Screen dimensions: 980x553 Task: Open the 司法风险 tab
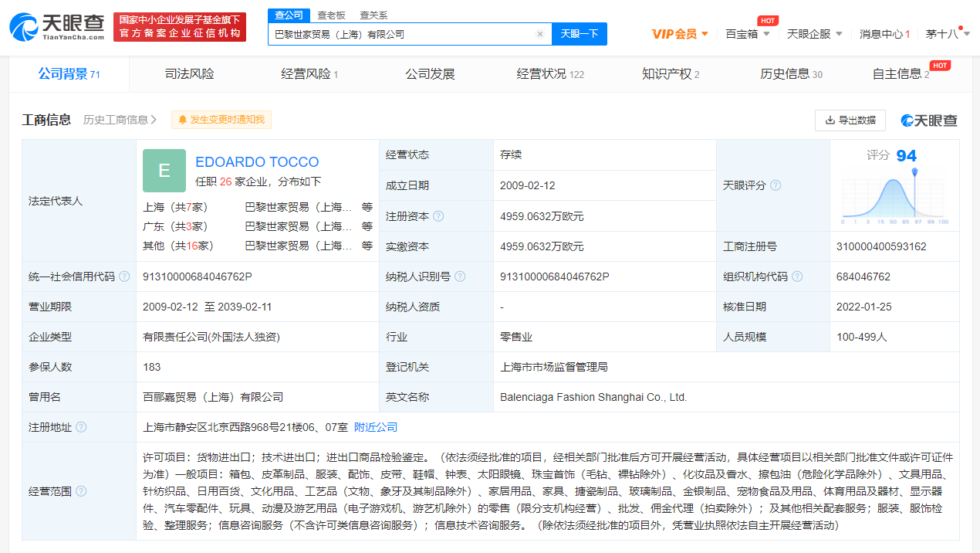click(189, 74)
